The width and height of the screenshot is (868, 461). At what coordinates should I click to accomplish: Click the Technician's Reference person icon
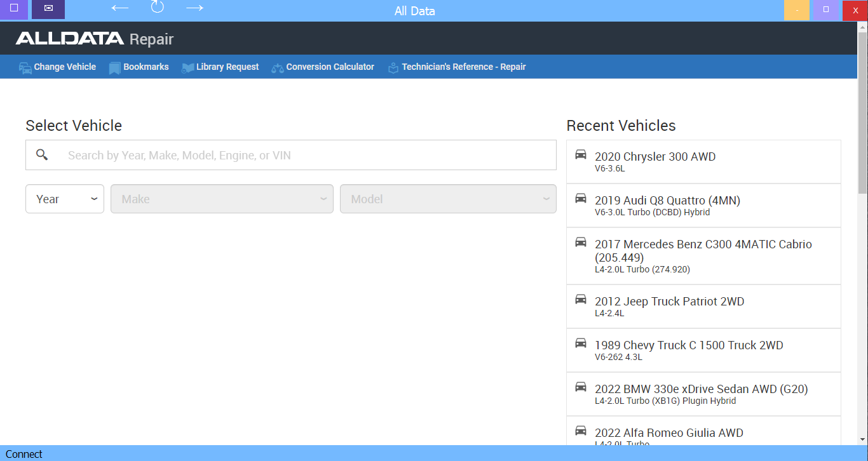point(393,67)
